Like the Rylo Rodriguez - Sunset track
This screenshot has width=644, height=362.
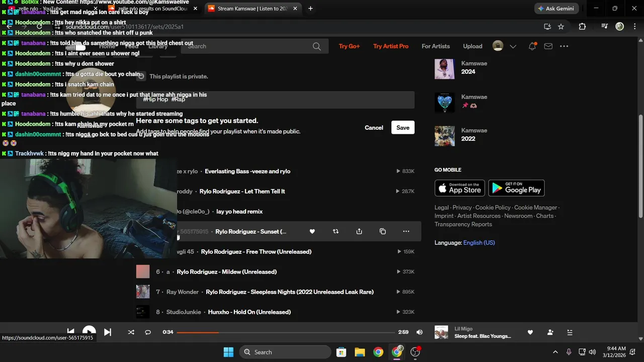pyautogui.click(x=312, y=231)
